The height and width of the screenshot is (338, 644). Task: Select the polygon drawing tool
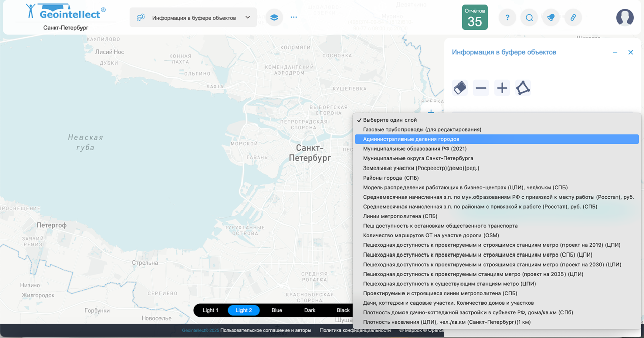[x=523, y=88]
